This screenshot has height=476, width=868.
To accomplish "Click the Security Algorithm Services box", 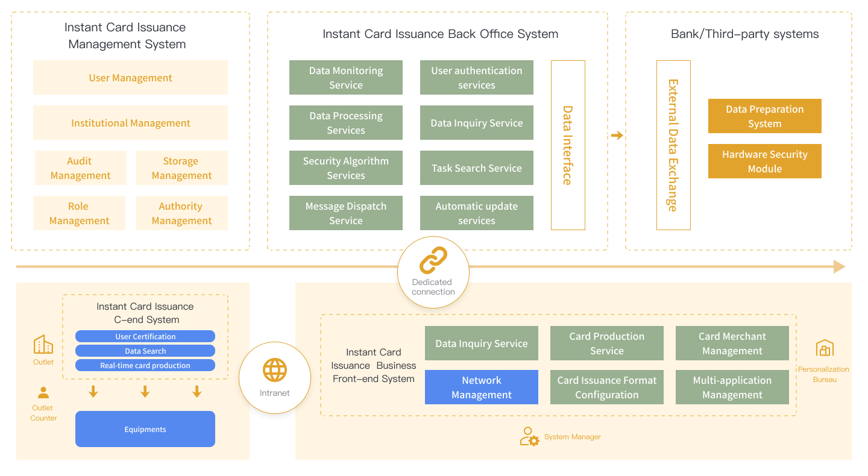I will (x=345, y=168).
